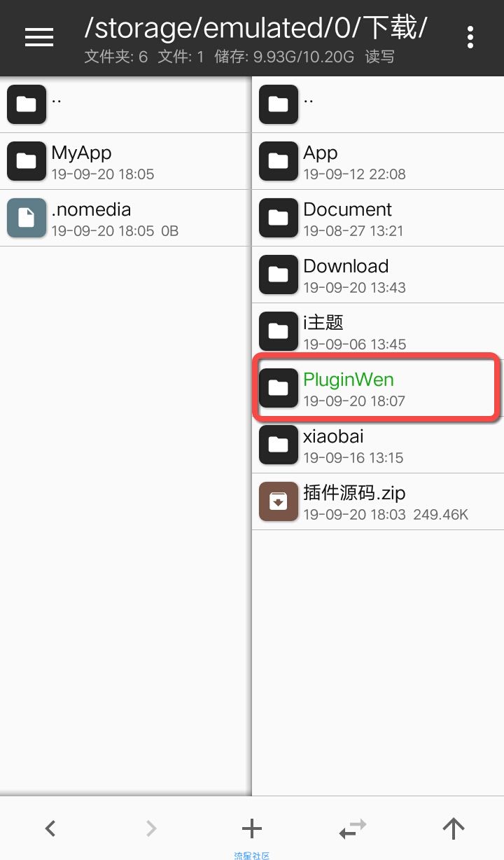Open the PluginWen folder
This screenshot has width=504, height=860.
coord(378,388)
